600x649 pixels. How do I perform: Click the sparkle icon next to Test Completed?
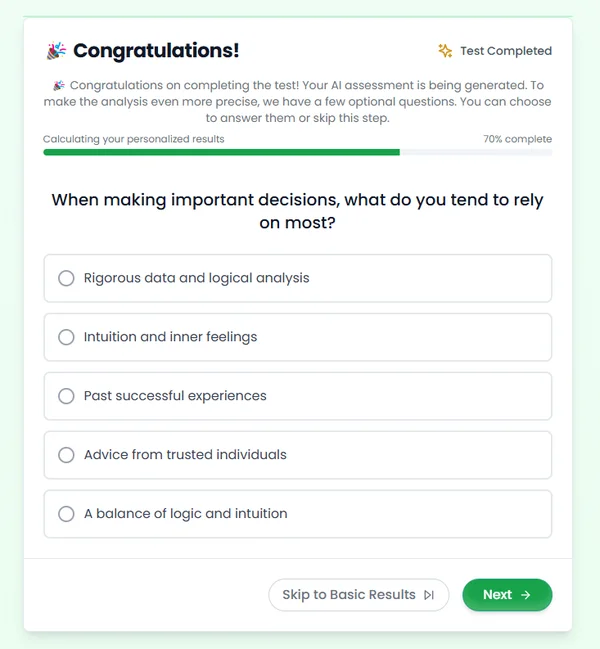(445, 51)
